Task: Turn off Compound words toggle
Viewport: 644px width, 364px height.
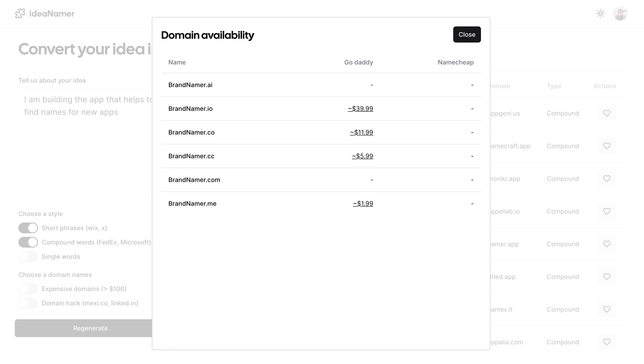Action: (x=28, y=242)
